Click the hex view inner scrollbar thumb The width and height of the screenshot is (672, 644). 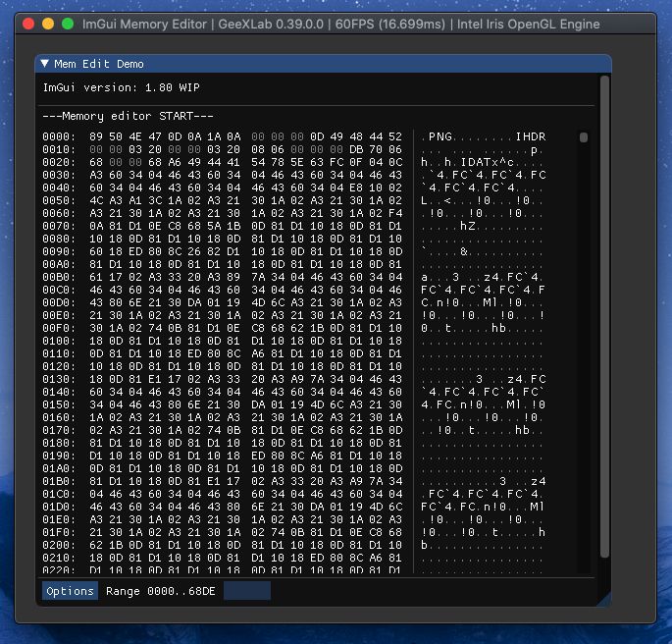pos(584,137)
